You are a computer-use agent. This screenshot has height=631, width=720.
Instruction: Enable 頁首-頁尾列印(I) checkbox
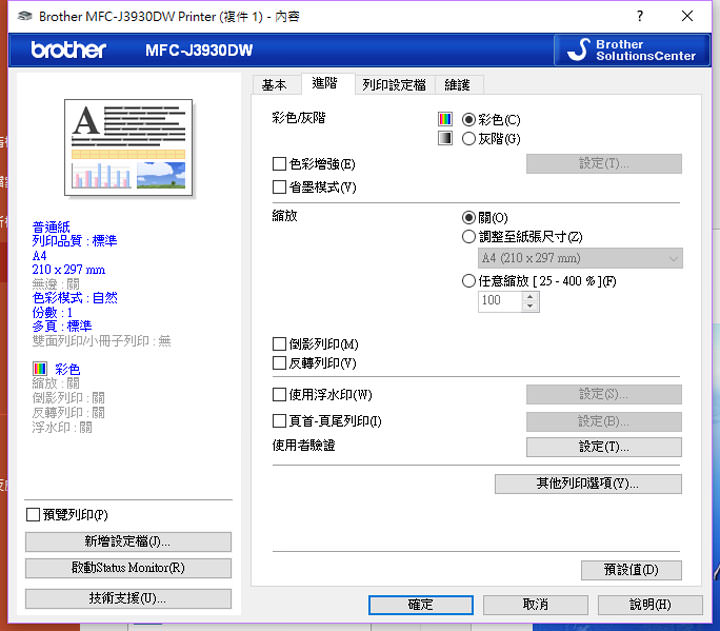click(x=279, y=421)
